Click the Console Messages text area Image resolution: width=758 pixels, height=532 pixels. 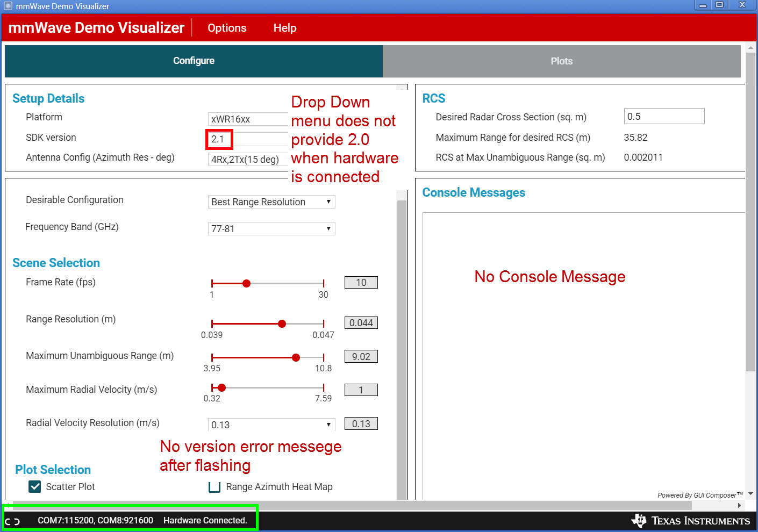coord(584,356)
